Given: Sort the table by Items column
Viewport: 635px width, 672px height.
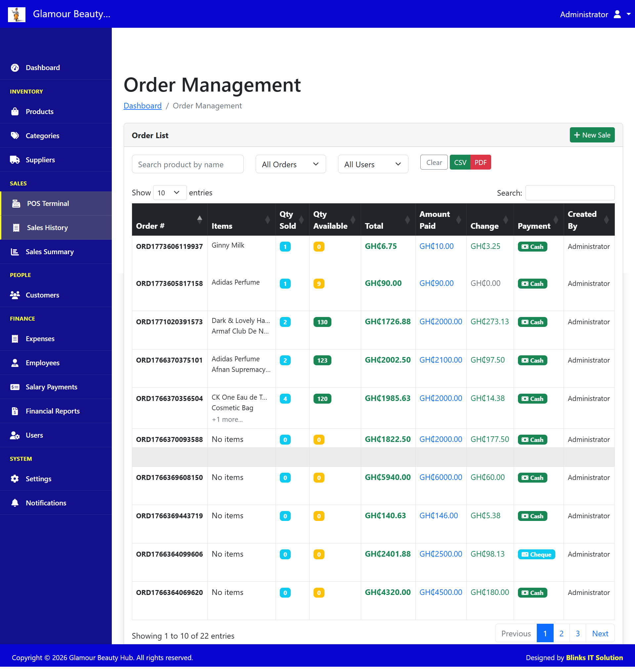Looking at the screenshot, I should [x=241, y=219].
